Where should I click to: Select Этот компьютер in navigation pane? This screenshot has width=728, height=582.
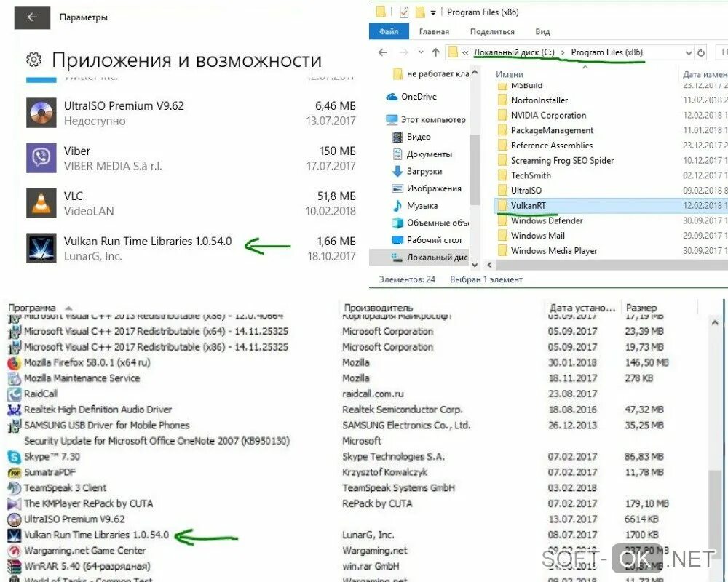click(x=426, y=120)
